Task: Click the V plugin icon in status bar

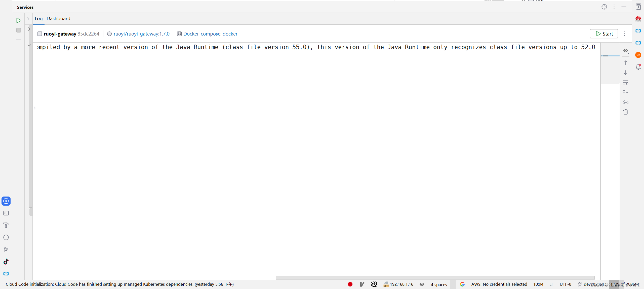Action: point(362,284)
